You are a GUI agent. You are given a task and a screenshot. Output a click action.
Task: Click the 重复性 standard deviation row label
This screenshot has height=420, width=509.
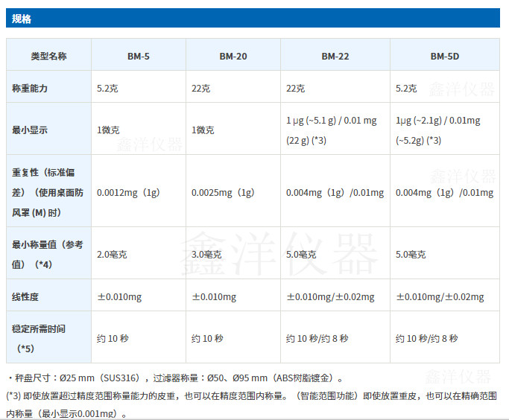coord(48,192)
